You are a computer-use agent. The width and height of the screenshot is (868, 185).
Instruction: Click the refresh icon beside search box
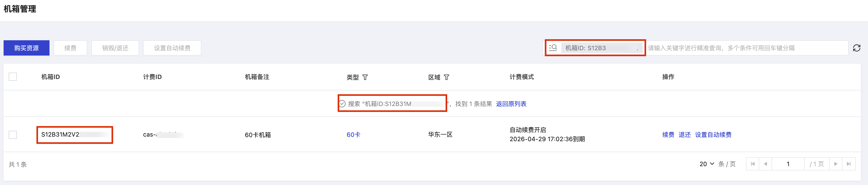(857, 48)
